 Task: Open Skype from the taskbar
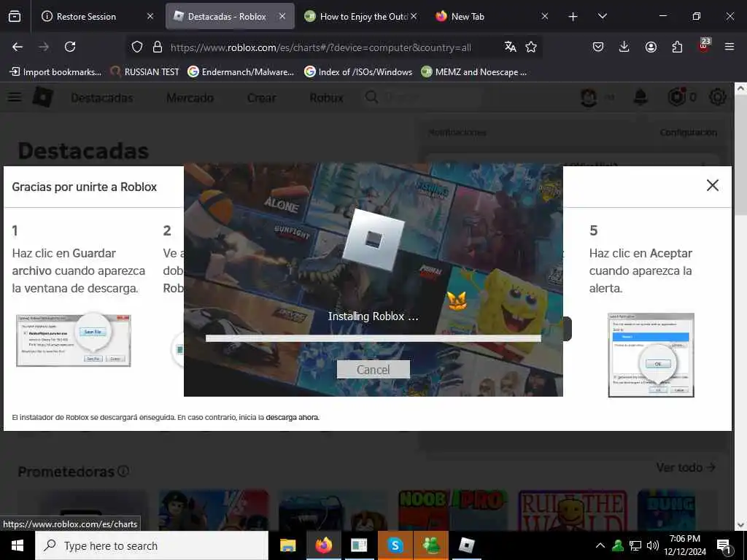click(x=395, y=545)
